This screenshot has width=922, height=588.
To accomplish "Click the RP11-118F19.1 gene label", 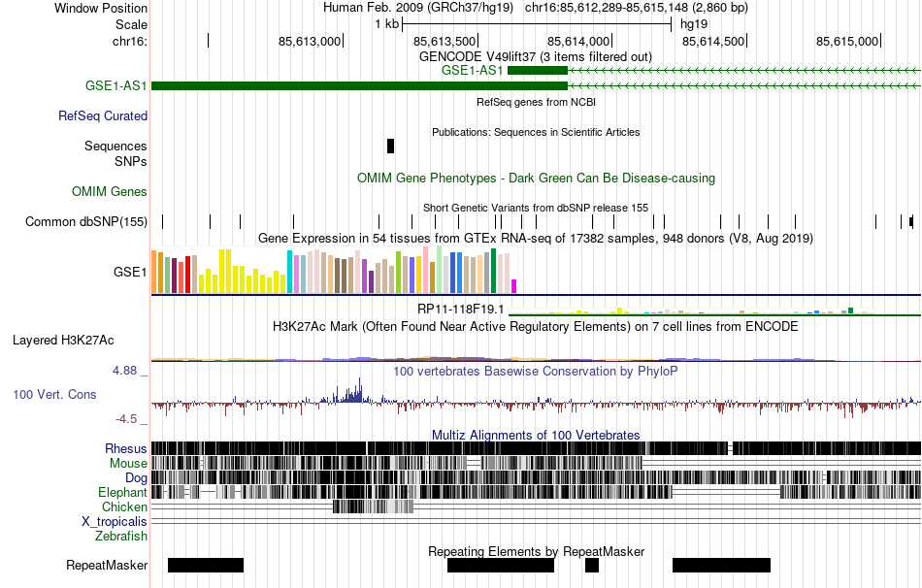I will click(x=460, y=310).
